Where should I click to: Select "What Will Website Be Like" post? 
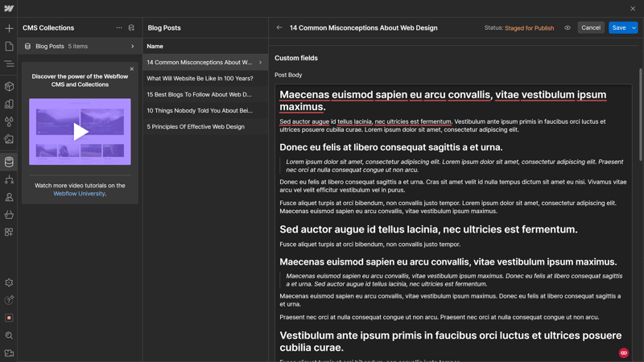click(x=200, y=79)
